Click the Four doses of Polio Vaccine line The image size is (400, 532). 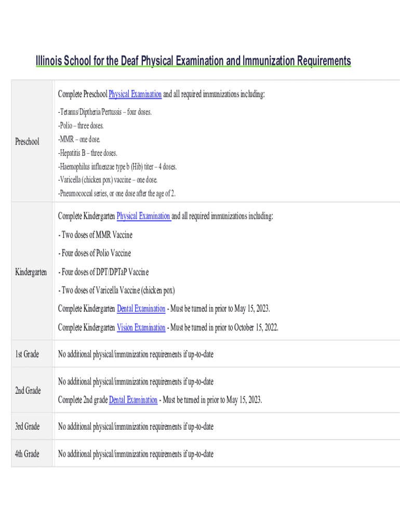tap(95, 254)
